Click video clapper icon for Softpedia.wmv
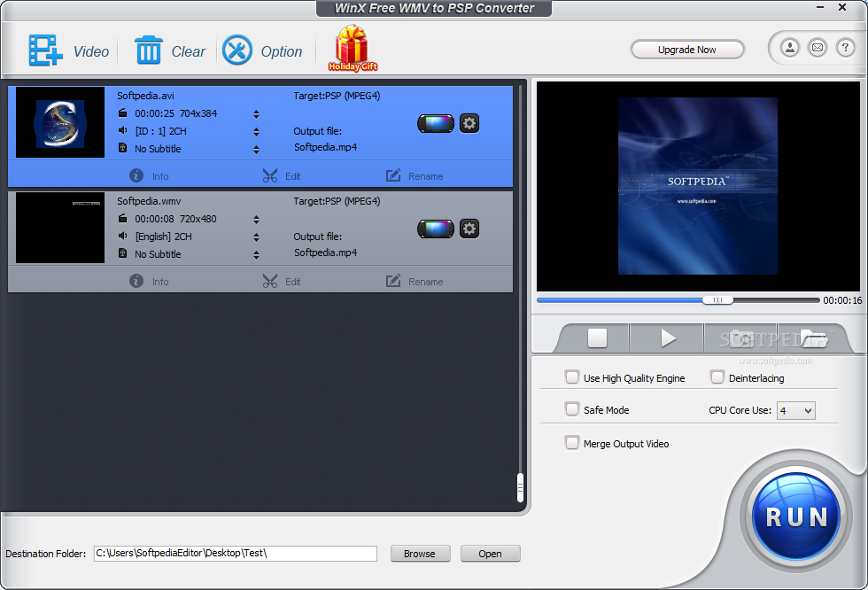 click(123, 219)
